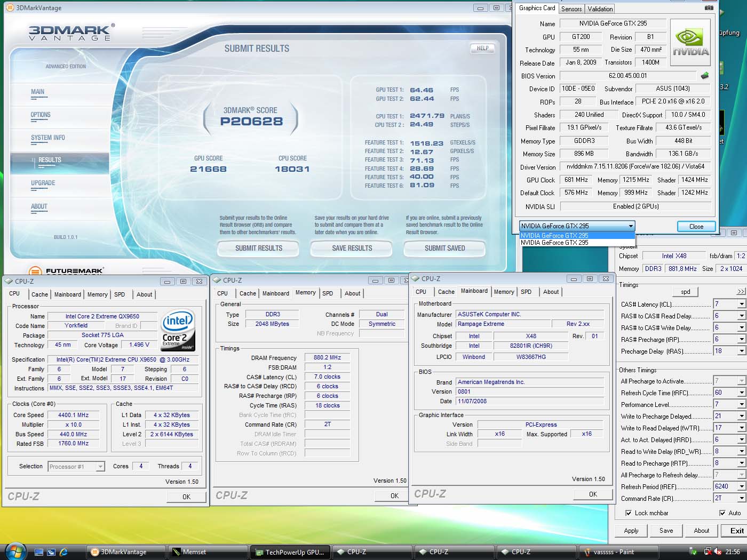Click title icon of CPU-Z Processor window
Image resolution: width=747 pixels, height=560 pixels.
(x=9, y=281)
